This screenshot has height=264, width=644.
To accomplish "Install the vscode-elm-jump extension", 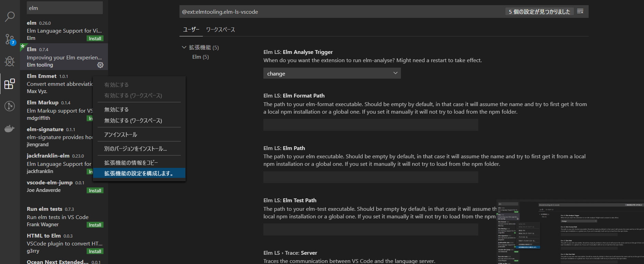I will [x=95, y=191].
